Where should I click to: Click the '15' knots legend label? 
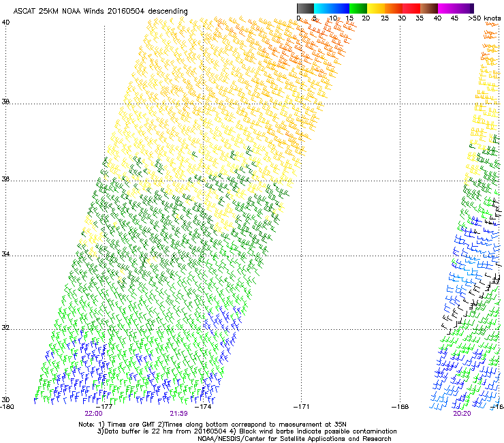(x=349, y=18)
